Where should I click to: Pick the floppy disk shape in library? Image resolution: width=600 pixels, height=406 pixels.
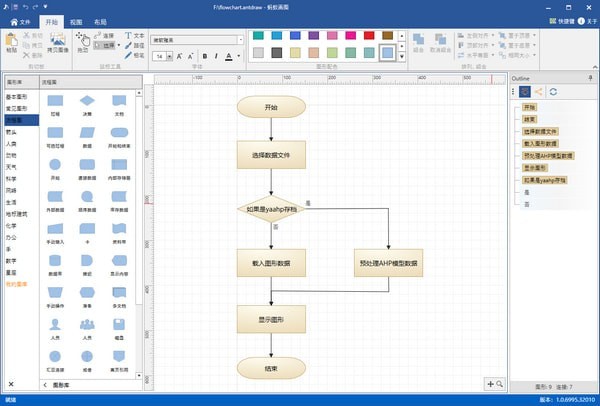[x=119, y=324]
